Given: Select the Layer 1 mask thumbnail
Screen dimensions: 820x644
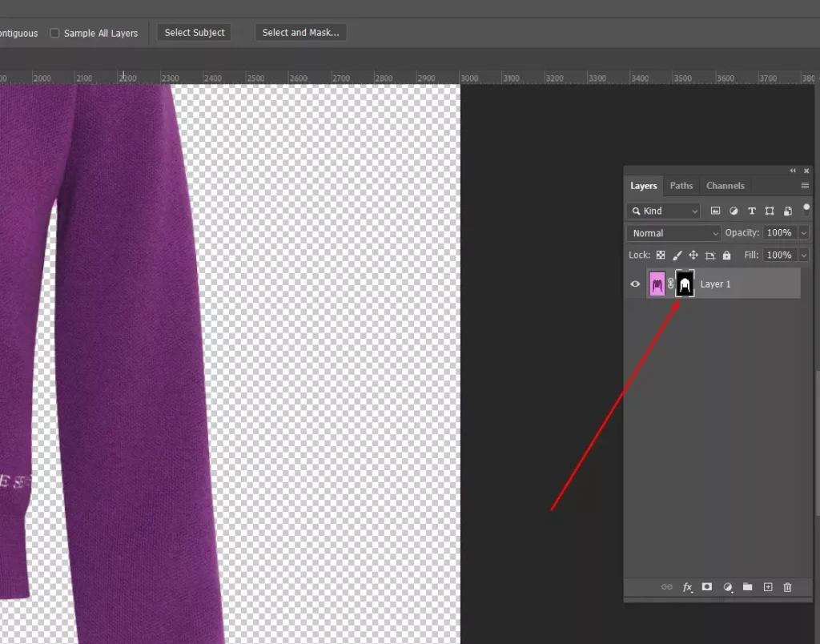Looking at the screenshot, I should 685,284.
